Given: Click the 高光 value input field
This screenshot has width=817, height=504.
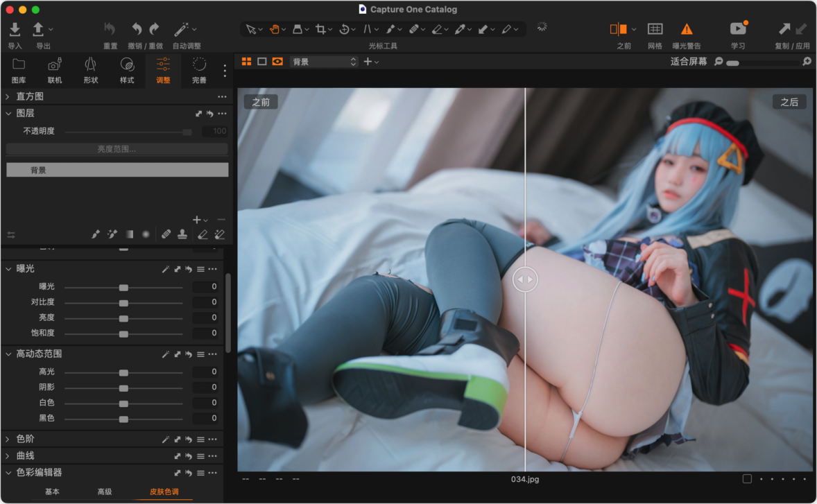Looking at the screenshot, I should coord(205,372).
